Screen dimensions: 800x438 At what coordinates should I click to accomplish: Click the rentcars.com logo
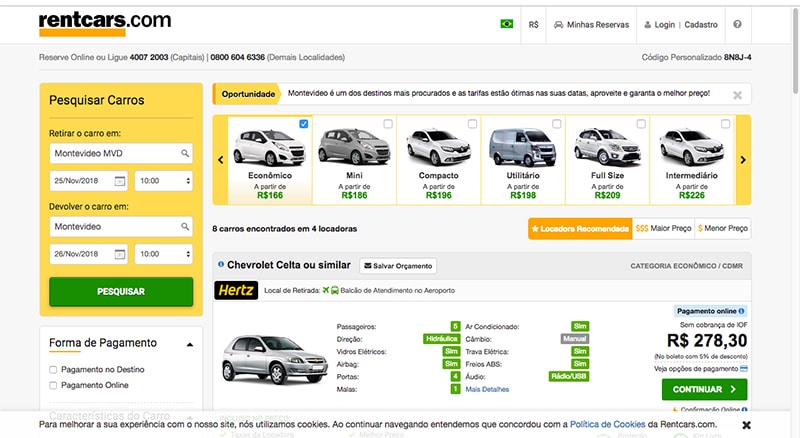click(x=105, y=23)
